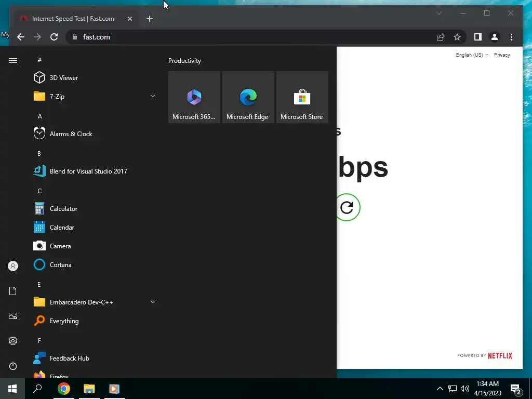Open File Explorer from the taskbar

click(x=89, y=389)
